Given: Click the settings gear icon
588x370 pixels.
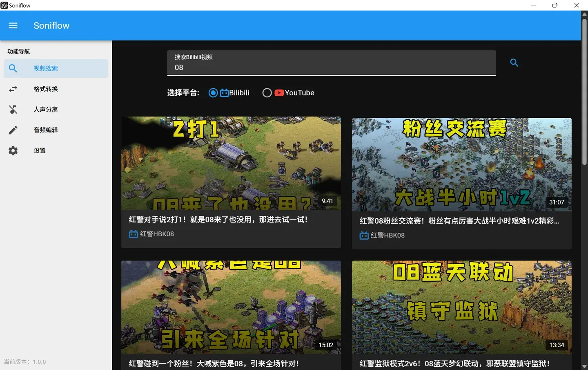Looking at the screenshot, I should click(13, 150).
